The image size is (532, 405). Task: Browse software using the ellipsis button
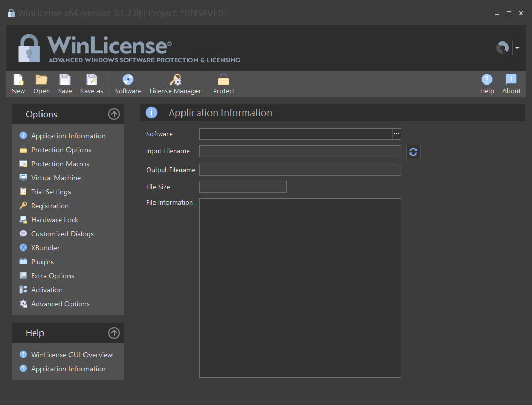click(x=397, y=134)
